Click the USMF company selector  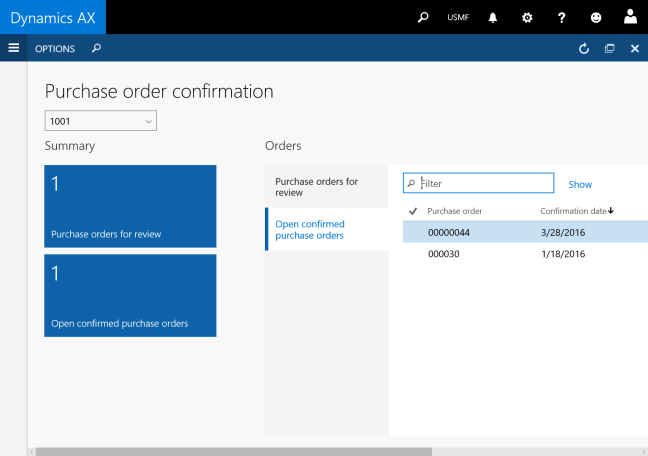pos(459,17)
